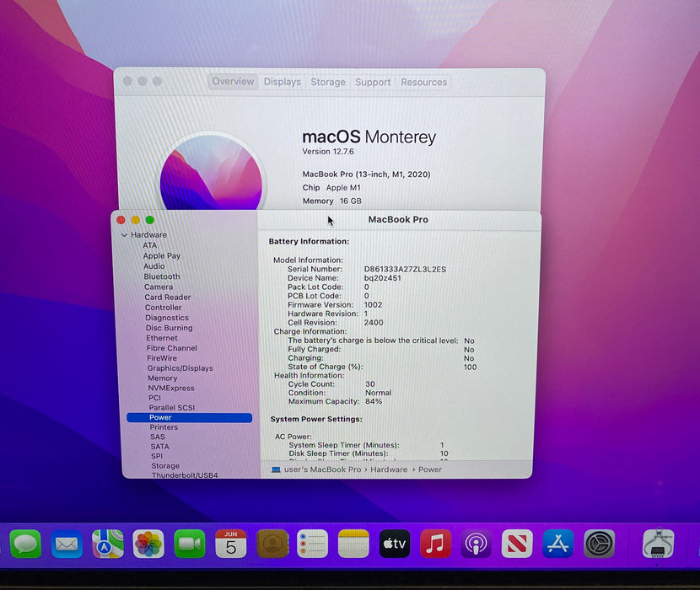Click Power in the path bar
The height and width of the screenshot is (590, 700).
click(x=430, y=469)
